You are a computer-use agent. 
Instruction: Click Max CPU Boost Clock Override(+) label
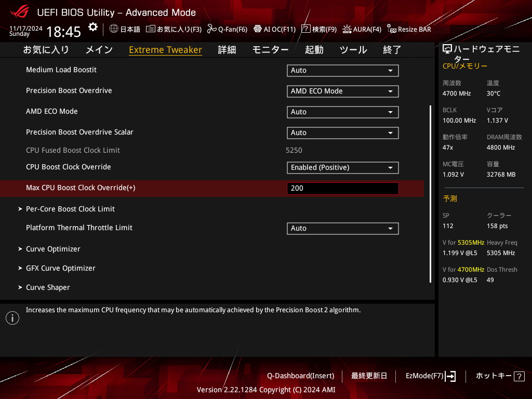pyautogui.click(x=81, y=188)
